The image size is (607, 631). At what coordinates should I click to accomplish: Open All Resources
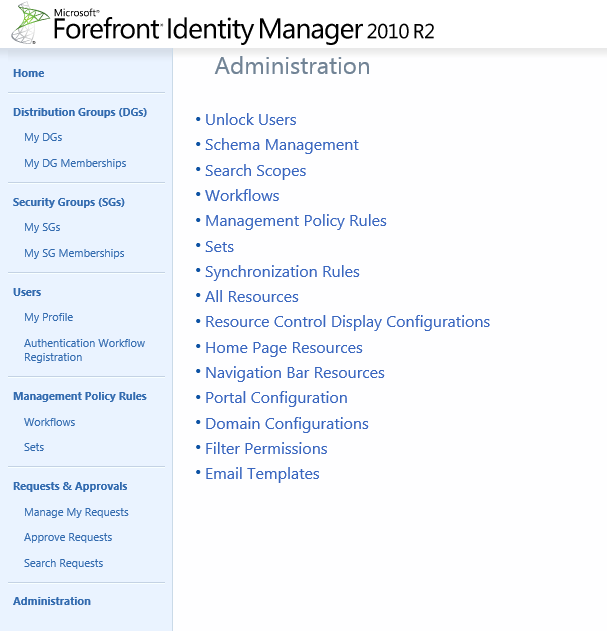pyautogui.click(x=252, y=297)
